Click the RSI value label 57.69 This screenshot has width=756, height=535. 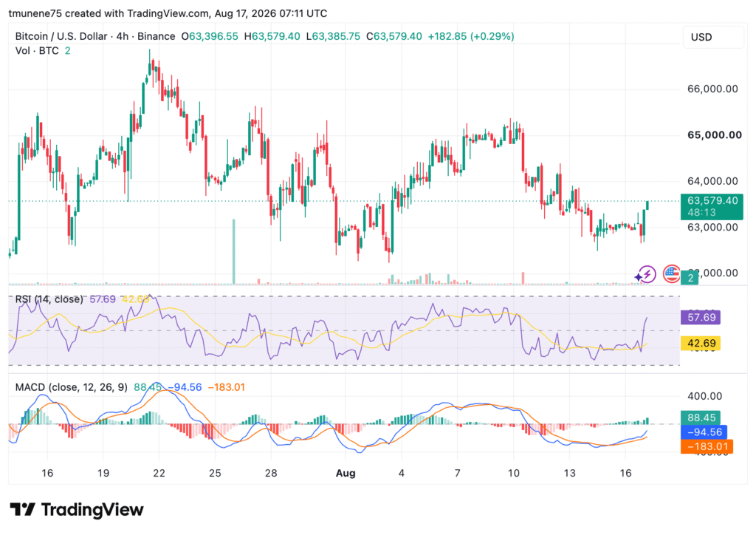(x=701, y=317)
